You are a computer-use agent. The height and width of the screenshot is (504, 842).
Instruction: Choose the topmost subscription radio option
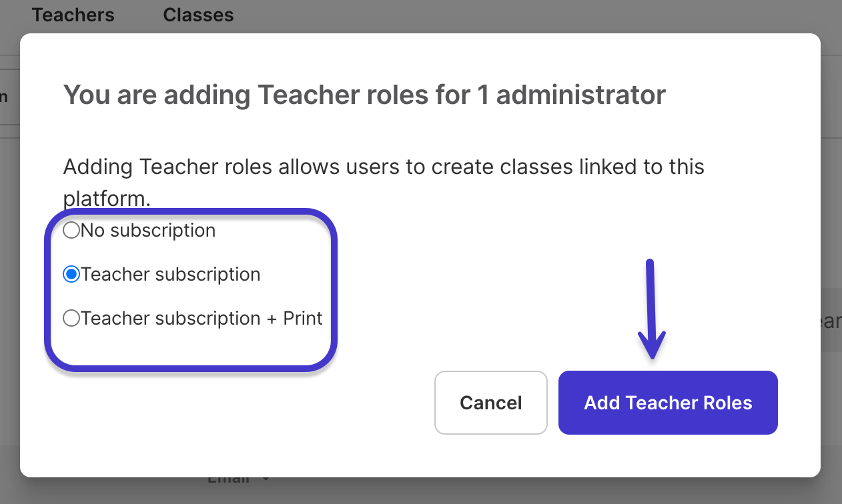71,230
